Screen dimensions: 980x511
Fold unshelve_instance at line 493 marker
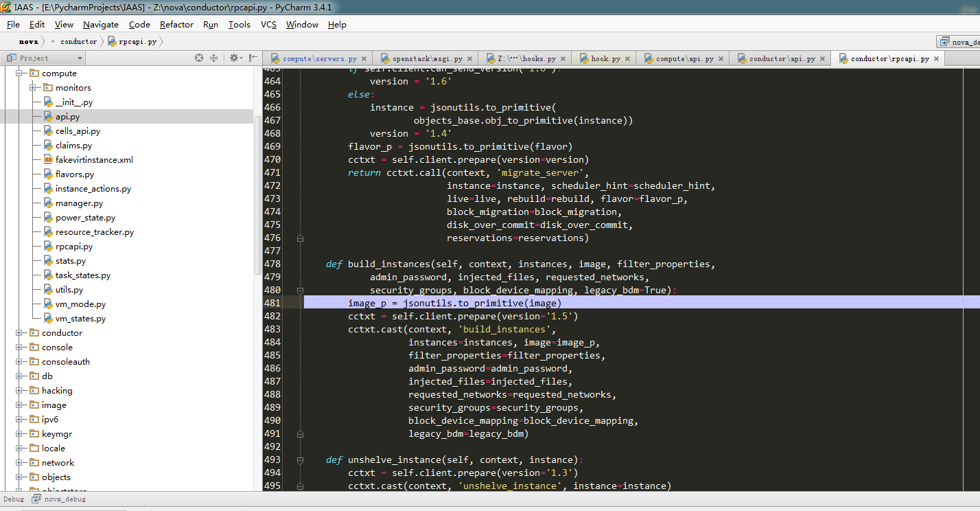click(300, 460)
